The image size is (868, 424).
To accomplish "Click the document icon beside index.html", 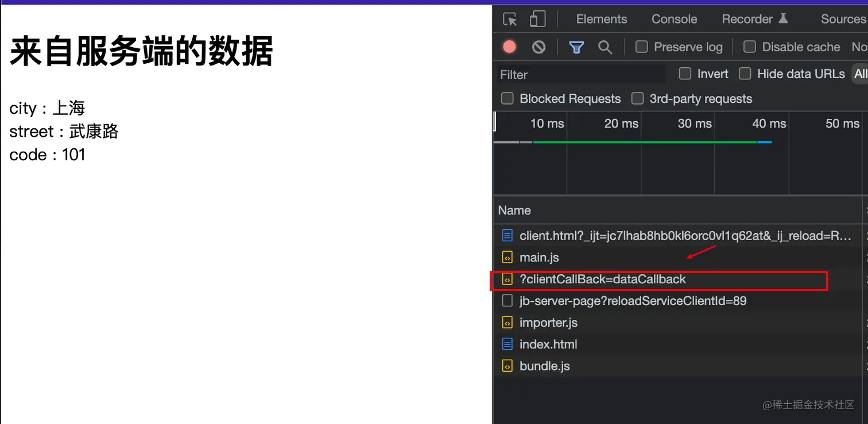I will (x=507, y=344).
